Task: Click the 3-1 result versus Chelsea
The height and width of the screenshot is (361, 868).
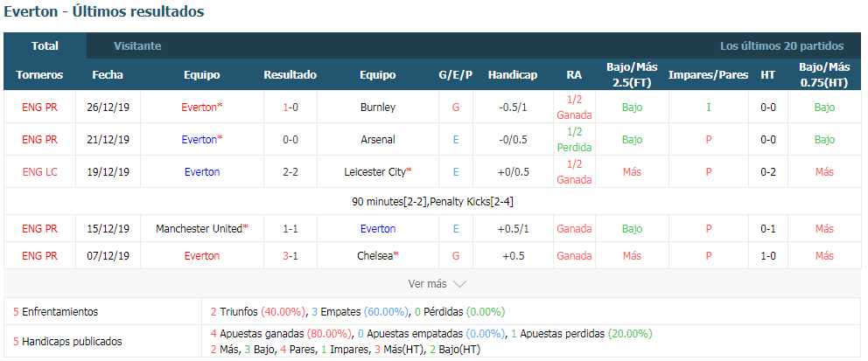Action: point(290,256)
